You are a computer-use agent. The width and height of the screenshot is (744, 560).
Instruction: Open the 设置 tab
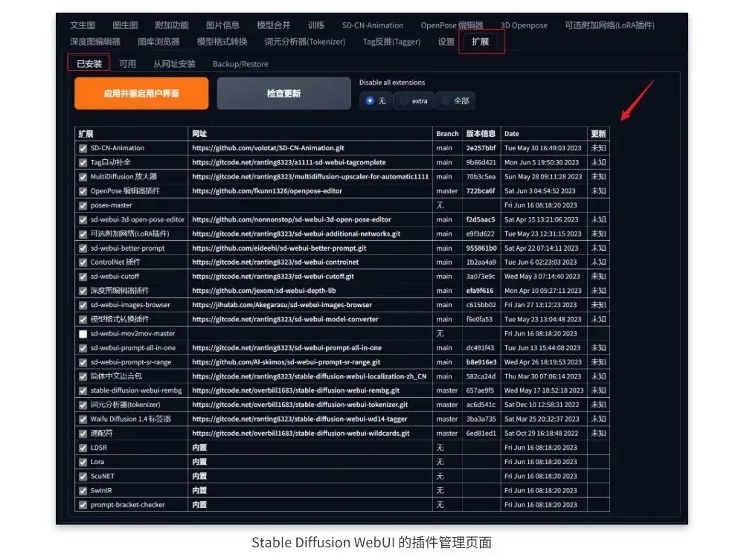point(446,42)
